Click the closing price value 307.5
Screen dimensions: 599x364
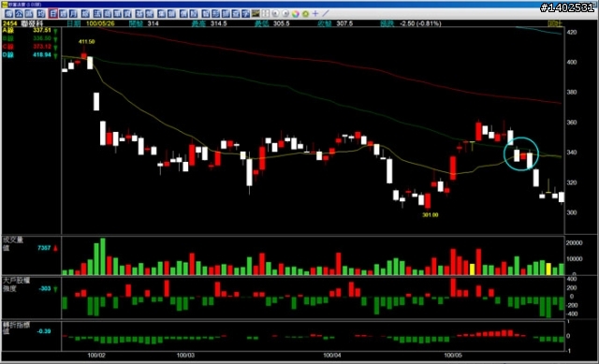pyautogui.click(x=344, y=23)
